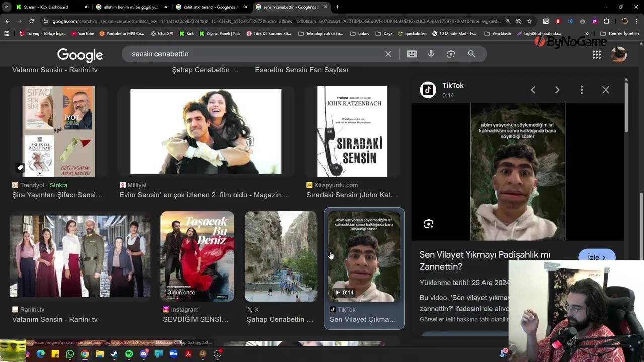Open the canyon photo from X
This screenshot has width=644, height=362.
click(x=281, y=256)
